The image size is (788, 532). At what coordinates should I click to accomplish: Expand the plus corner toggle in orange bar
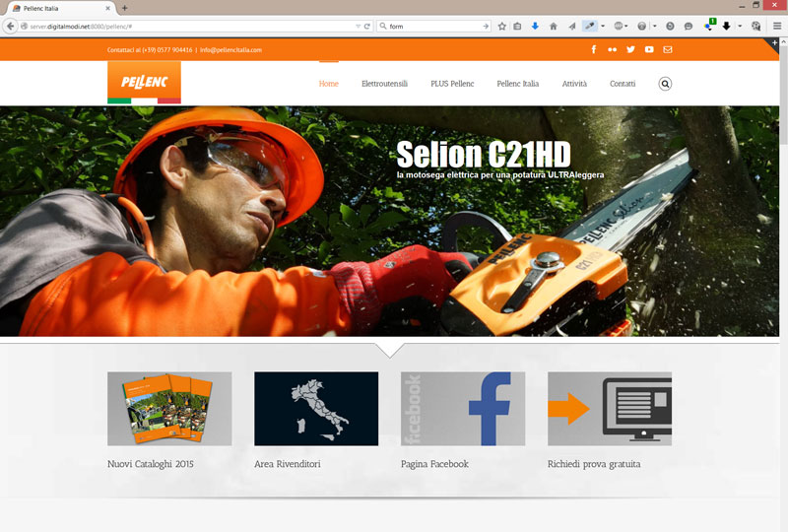774,43
